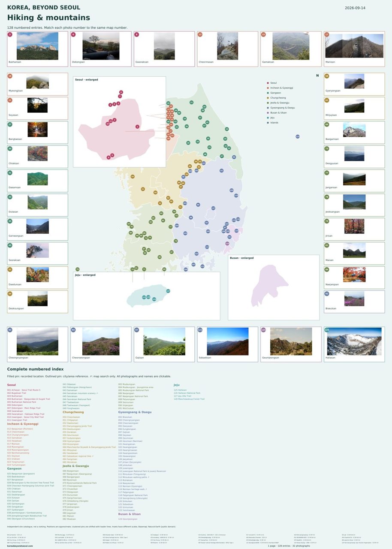This screenshot has width=392, height=549.
Task: Open index entry 070 Byeonsanbando National Park
Action: click(79, 483)
